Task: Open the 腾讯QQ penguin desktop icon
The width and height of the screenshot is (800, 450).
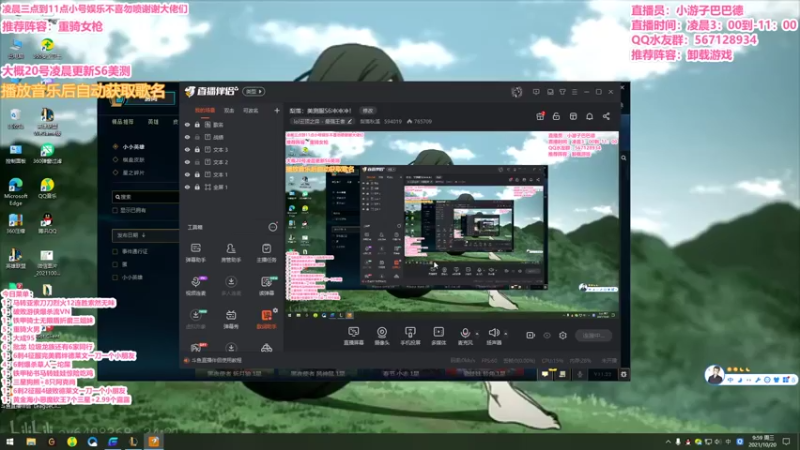Action: coord(47,223)
